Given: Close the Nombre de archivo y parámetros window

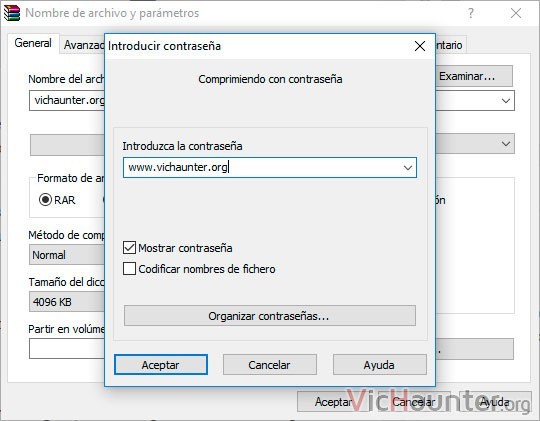Looking at the screenshot, I should coord(516,13).
